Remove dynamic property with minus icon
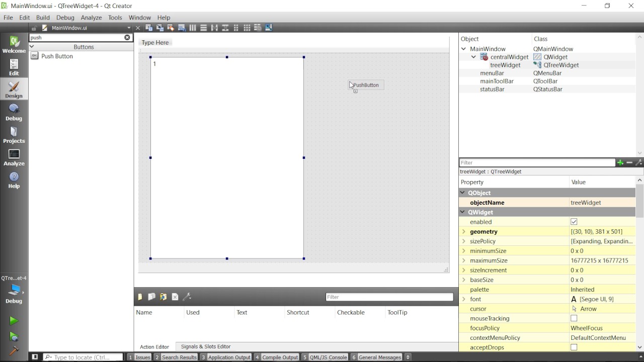The height and width of the screenshot is (362, 644). pyautogui.click(x=629, y=162)
